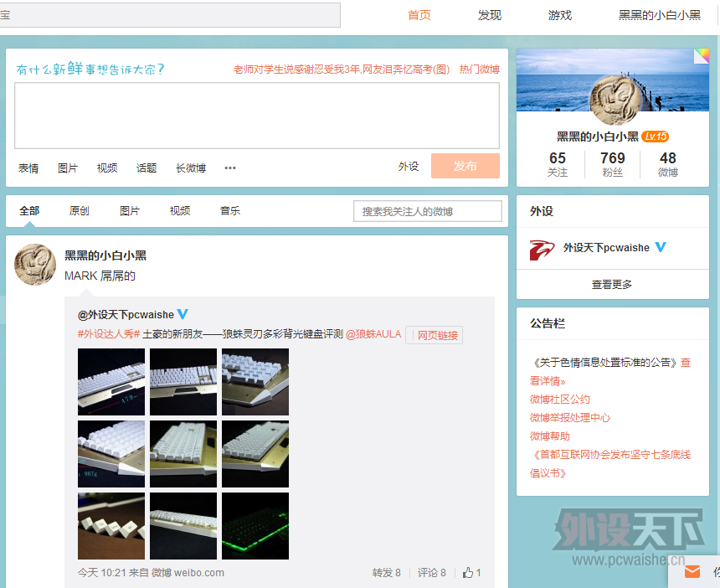Open thumbnail of green backlit keyboard
This screenshot has height=588, width=720.
coord(255,526)
